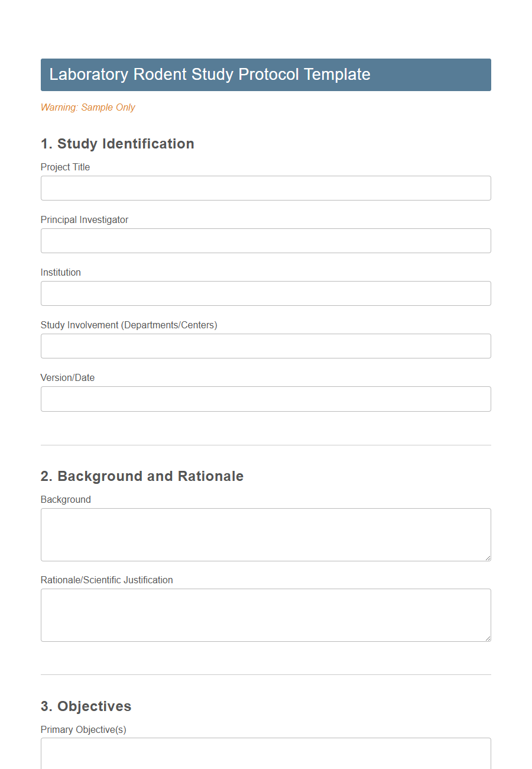Click the '1. Study Identification' heading
Screen dimensions: 532x769
pos(117,144)
